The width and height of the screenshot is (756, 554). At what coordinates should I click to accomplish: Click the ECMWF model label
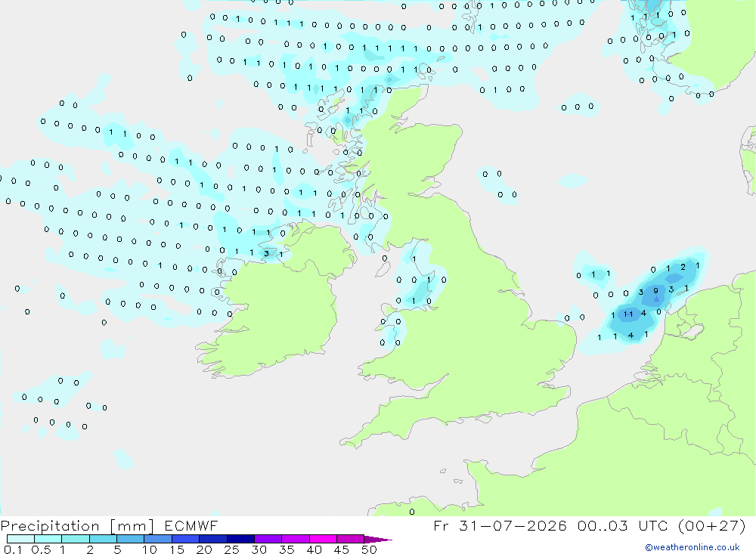click(x=191, y=526)
